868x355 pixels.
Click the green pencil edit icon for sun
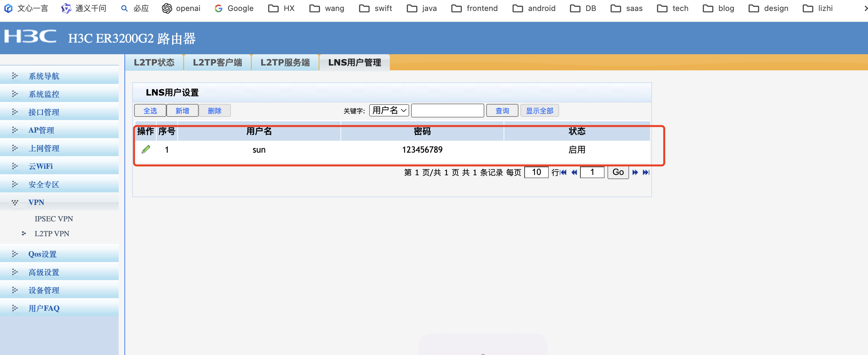coord(145,149)
